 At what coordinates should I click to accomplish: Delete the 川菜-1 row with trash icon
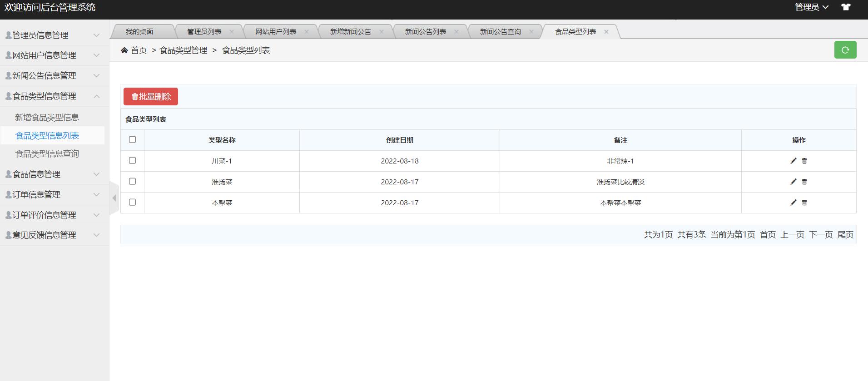[804, 161]
